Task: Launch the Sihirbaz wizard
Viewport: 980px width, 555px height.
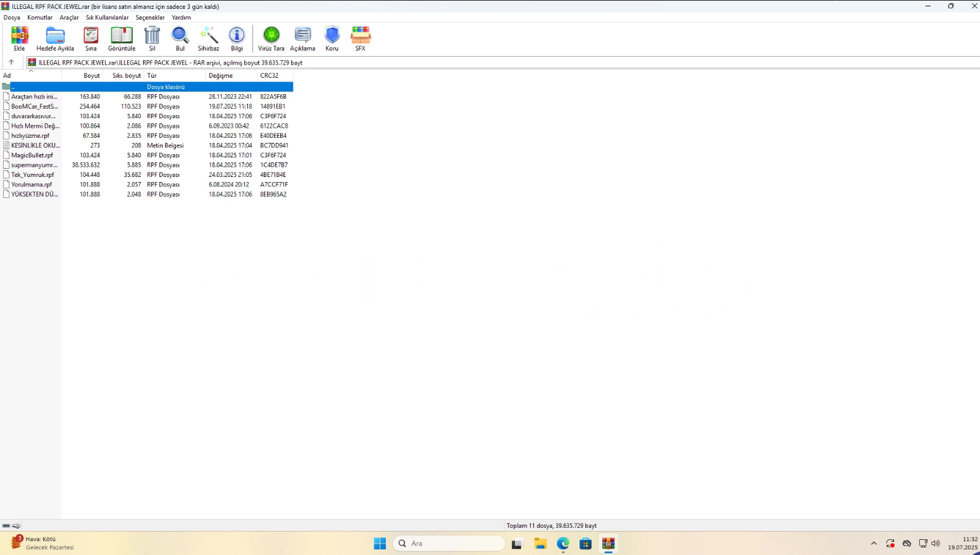Action: pos(209,39)
